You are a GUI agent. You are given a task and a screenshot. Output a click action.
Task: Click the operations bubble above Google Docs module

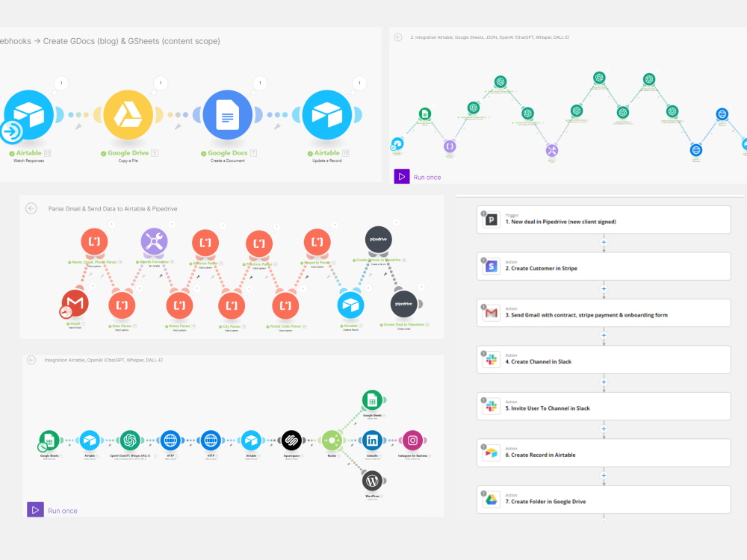[x=260, y=84]
